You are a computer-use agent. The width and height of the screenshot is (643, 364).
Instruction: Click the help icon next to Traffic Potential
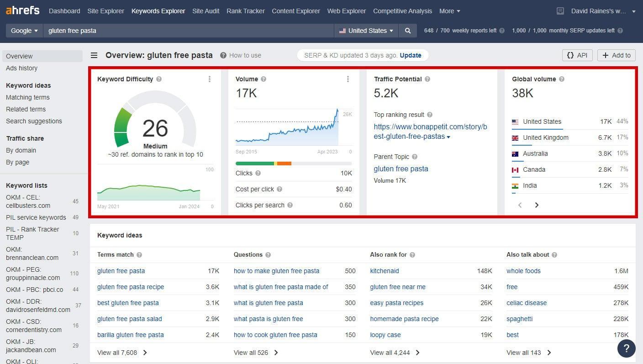pyautogui.click(x=427, y=79)
